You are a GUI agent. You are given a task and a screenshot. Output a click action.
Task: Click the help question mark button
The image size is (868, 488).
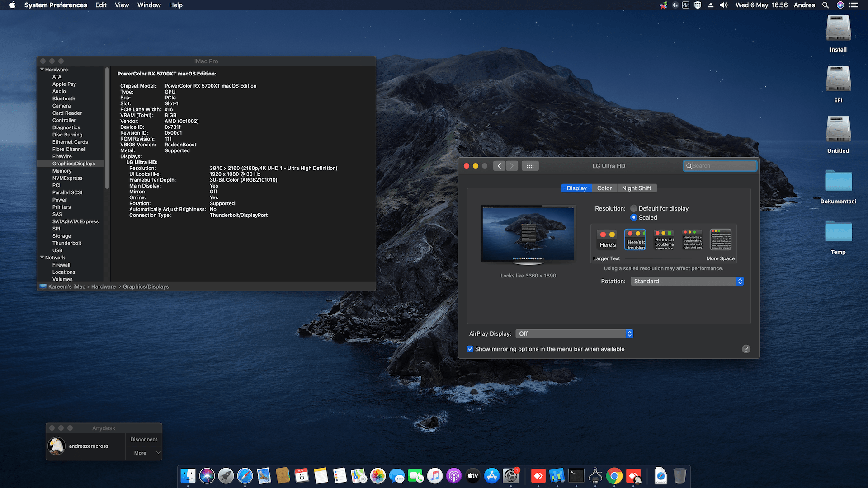click(746, 349)
